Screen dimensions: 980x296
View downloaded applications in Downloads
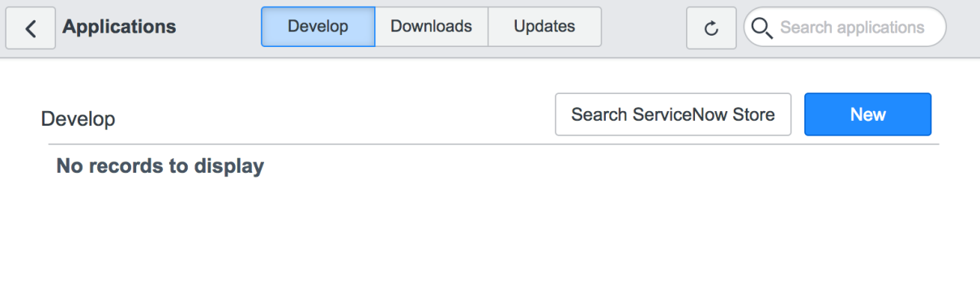[x=431, y=27]
